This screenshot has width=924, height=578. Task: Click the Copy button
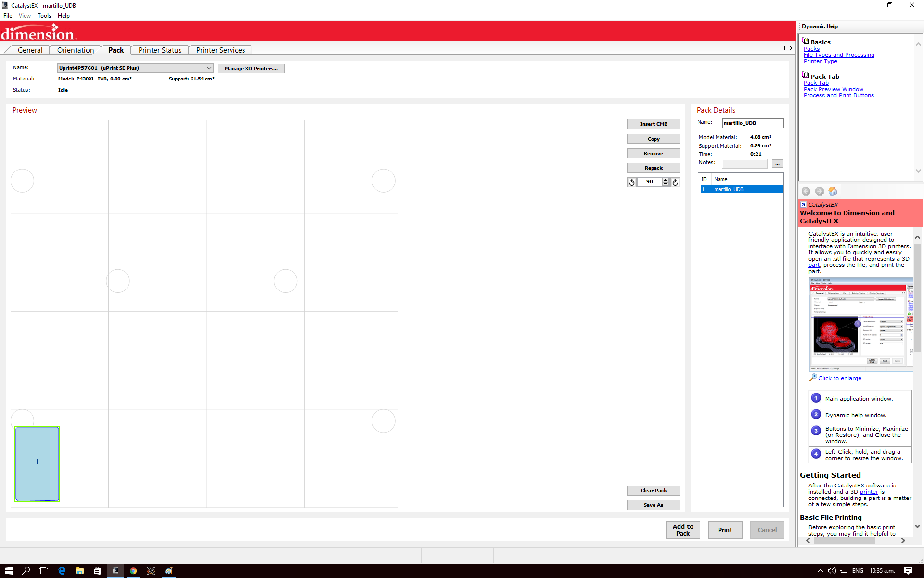click(x=654, y=139)
